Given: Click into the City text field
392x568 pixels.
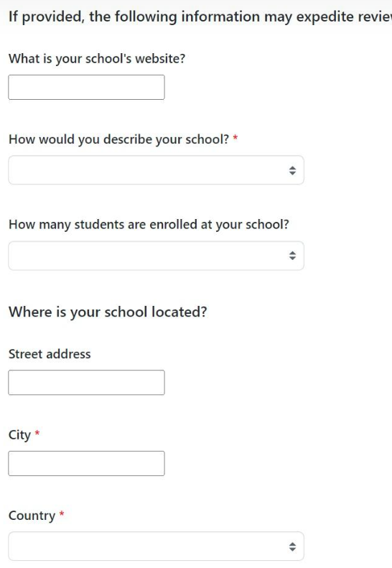Looking at the screenshot, I should (x=86, y=464).
